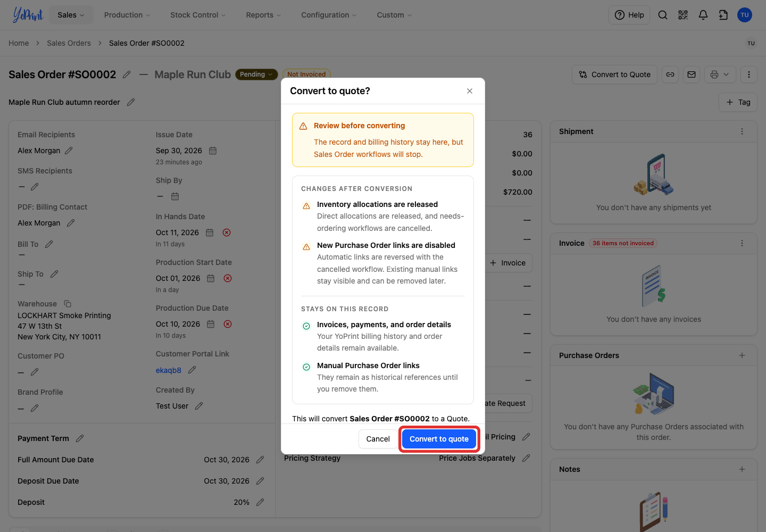Click the Tag button
This screenshot has height=532, width=766.
pyautogui.click(x=738, y=102)
